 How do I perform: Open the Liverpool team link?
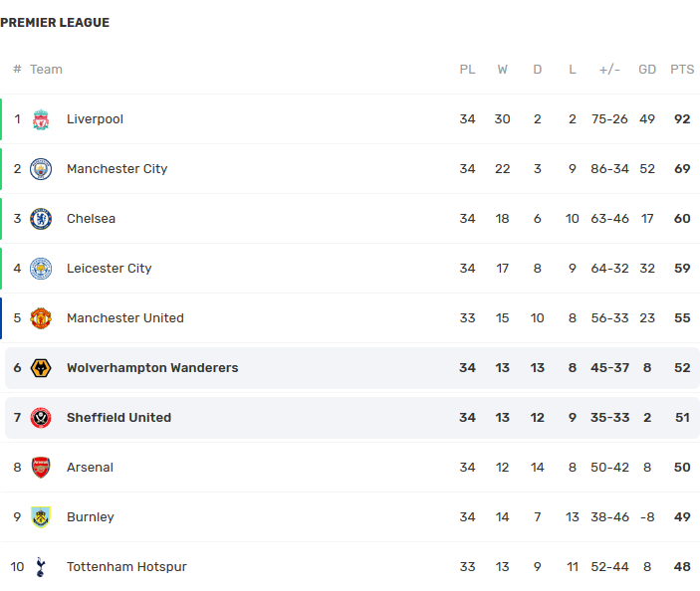tap(95, 119)
